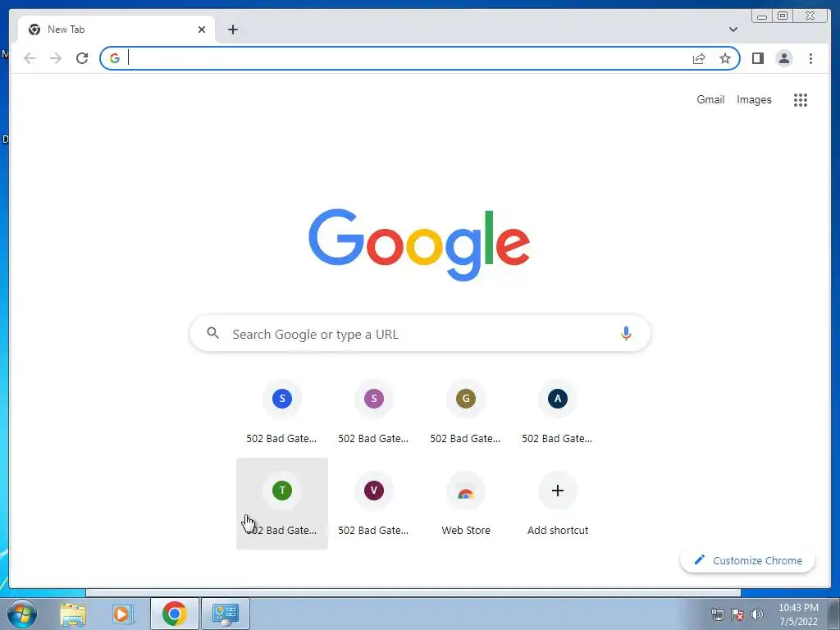Open the Windows Start menu
Image resolution: width=840 pixels, height=630 pixels.
22,614
